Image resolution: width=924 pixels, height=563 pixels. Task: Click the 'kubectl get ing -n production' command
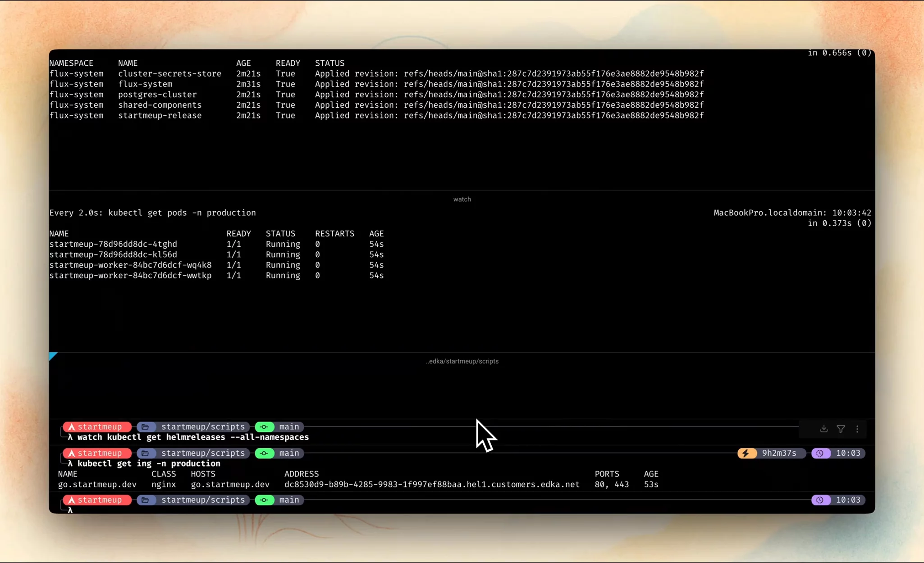(149, 463)
